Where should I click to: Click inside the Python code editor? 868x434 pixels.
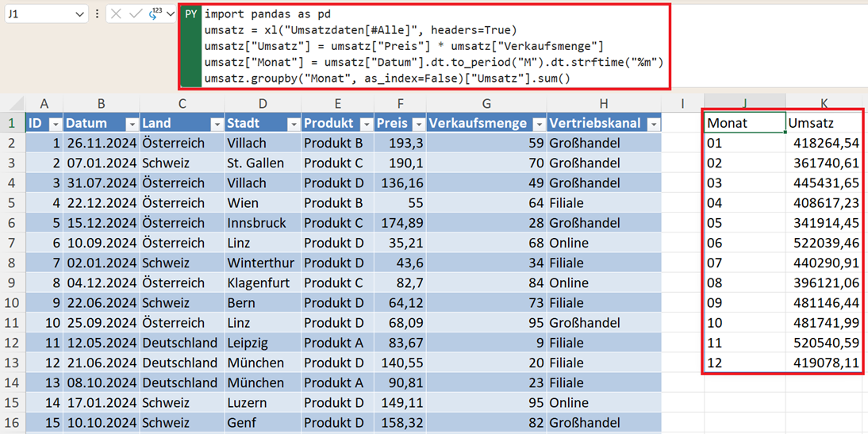428,46
